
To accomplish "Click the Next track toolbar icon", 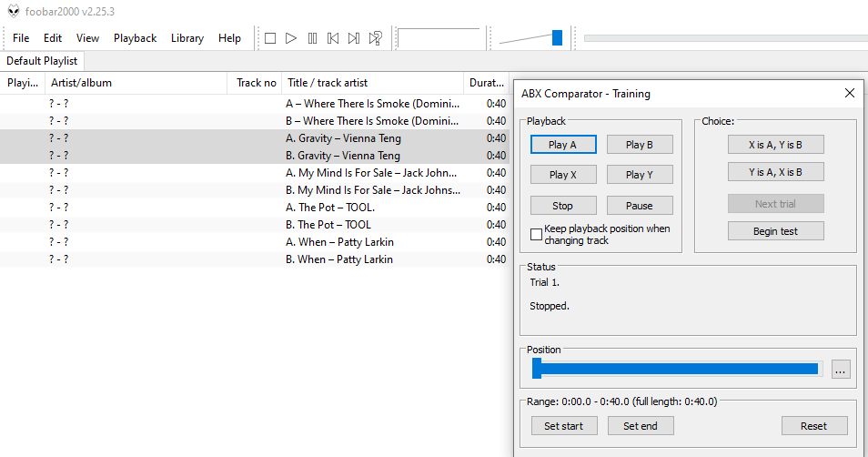I will [x=354, y=38].
